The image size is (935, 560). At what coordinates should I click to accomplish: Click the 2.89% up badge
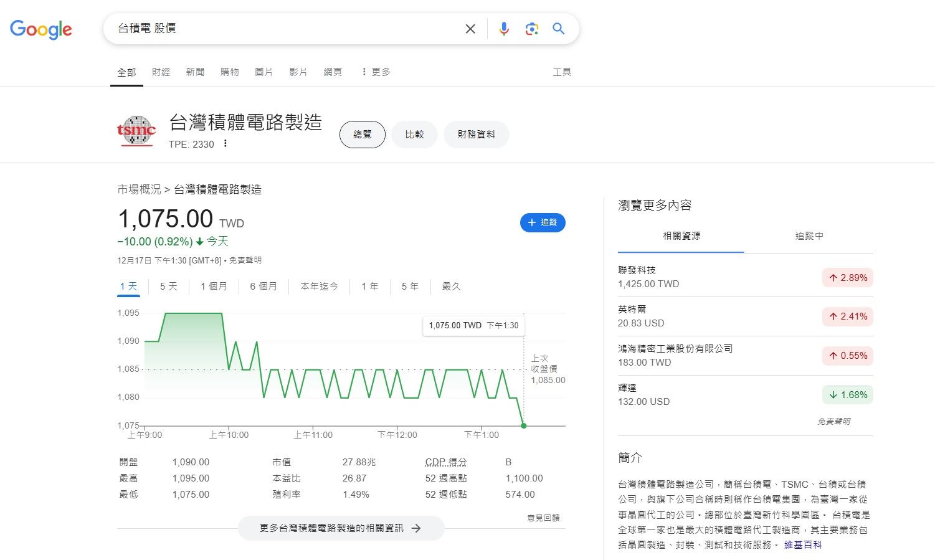pyautogui.click(x=848, y=278)
